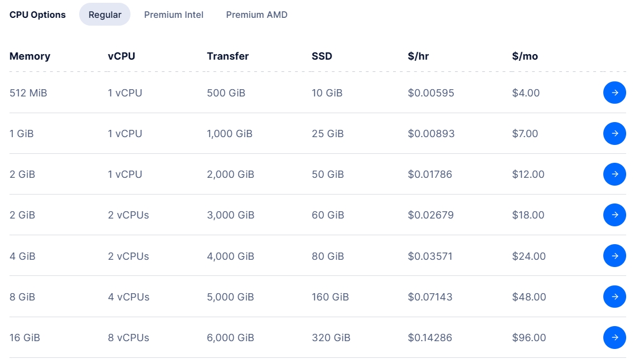
Task: Click the Transfer column header
Action: pyautogui.click(x=227, y=56)
